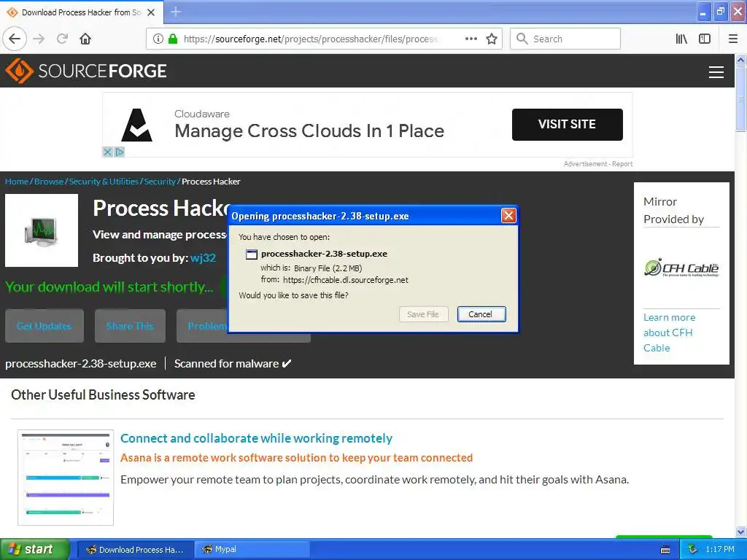Report the advertisement via Advertisement - Report

[x=598, y=164]
